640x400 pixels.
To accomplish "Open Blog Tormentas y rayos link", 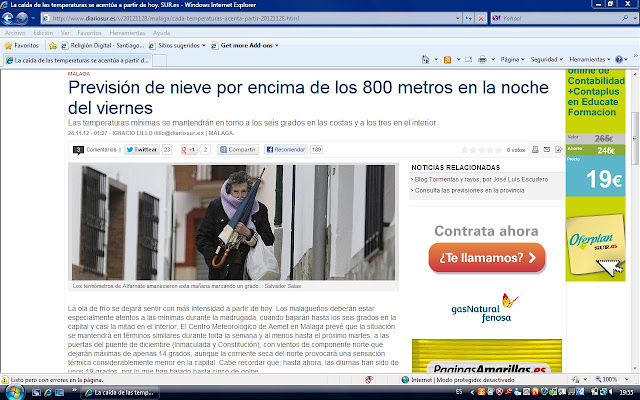I will coord(481,180).
